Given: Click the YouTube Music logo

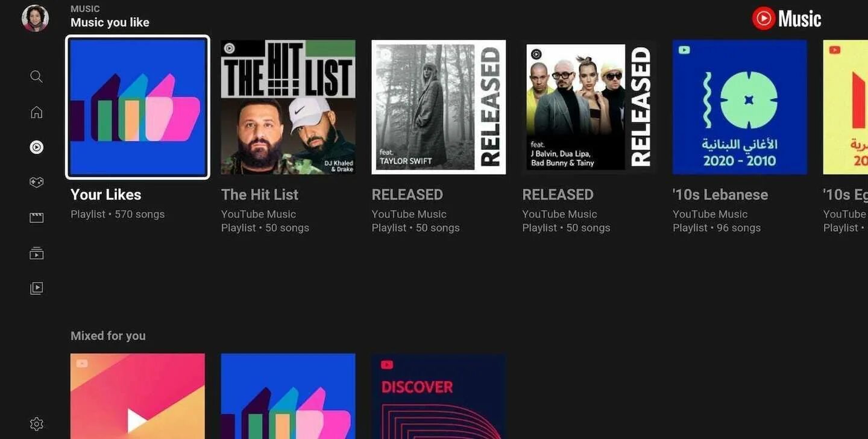Looking at the screenshot, I should (x=787, y=19).
